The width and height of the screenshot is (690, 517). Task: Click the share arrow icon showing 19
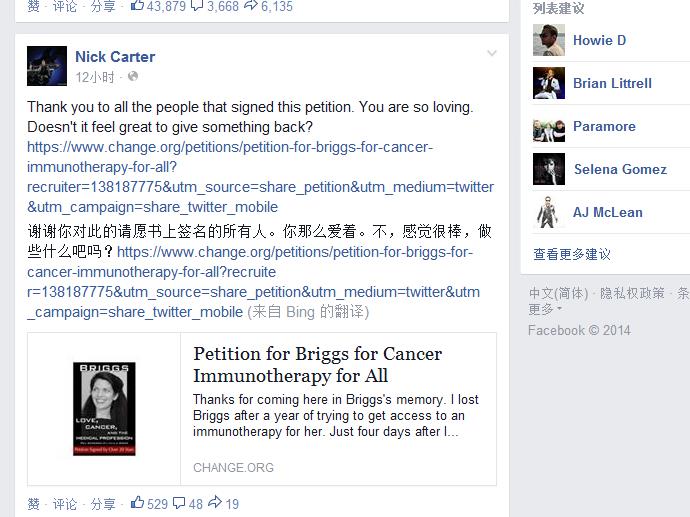pyautogui.click(x=215, y=502)
